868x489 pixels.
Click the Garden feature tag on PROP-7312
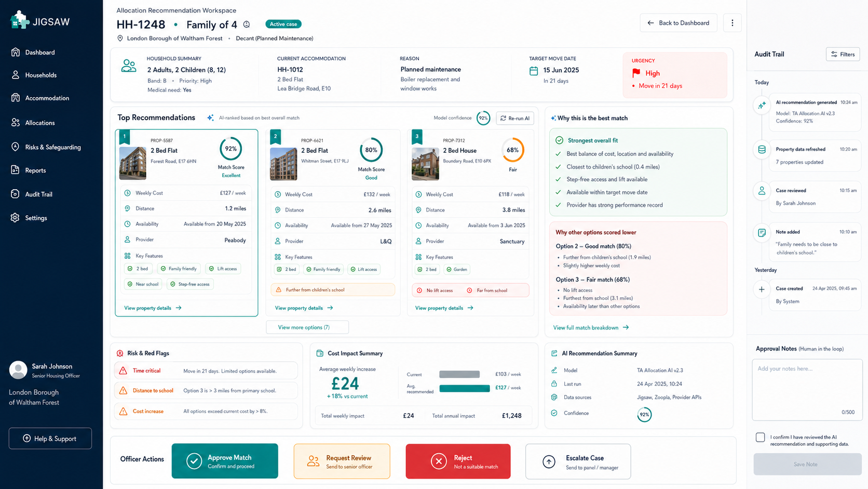pos(456,269)
